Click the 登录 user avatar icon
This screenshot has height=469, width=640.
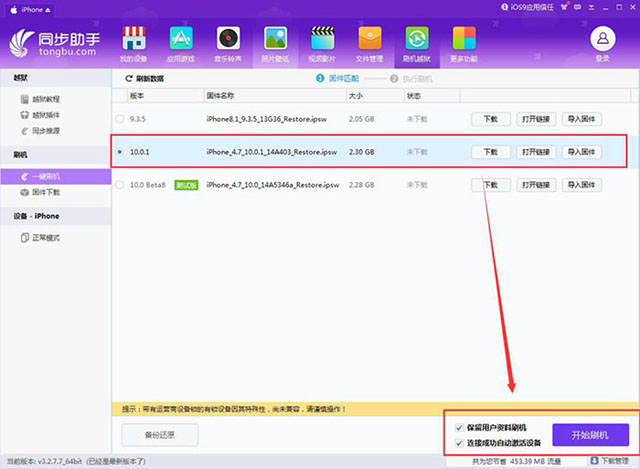point(603,39)
